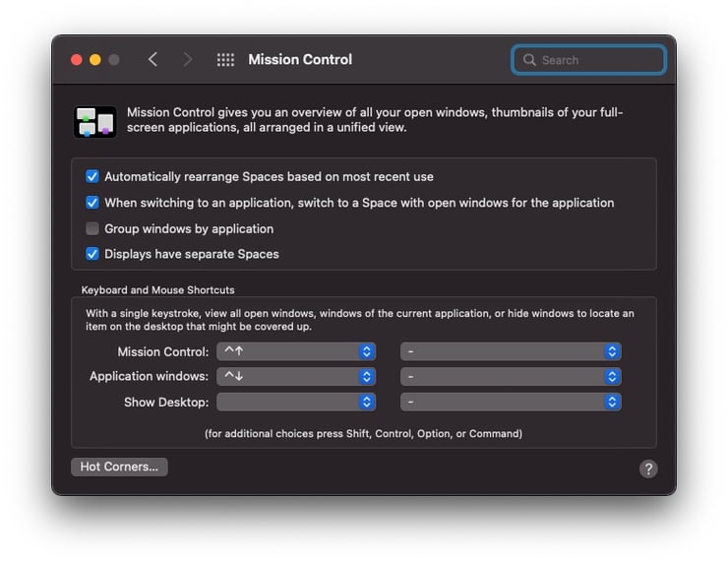Viewport: 728px width, 564px height.
Task: Click the Show Desktop: label
Action: click(166, 402)
